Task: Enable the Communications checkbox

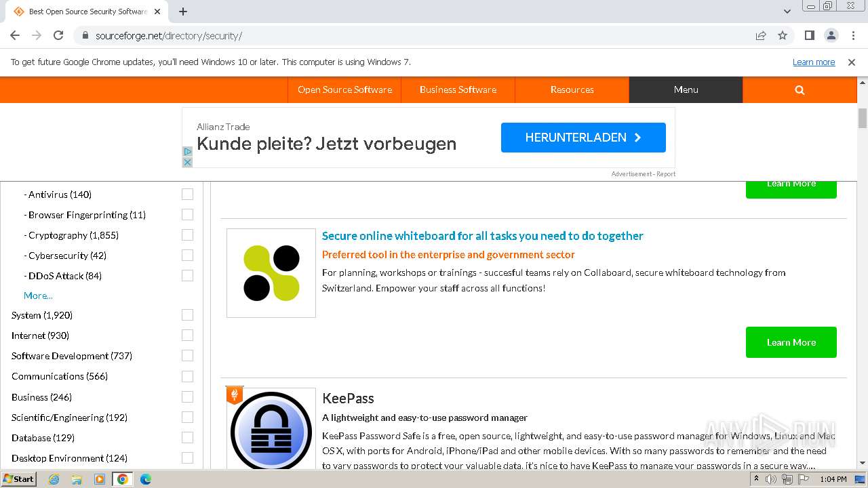Action: 188,376
